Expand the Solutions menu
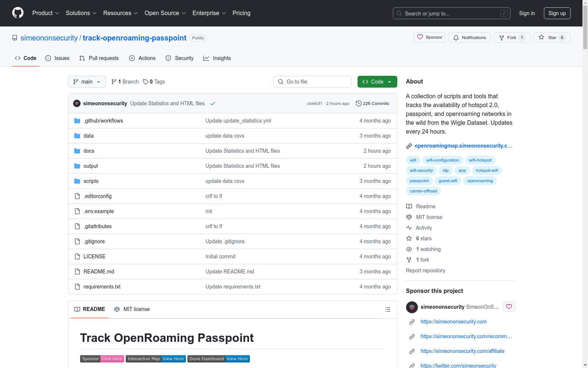The height and width of the screenshot is (368, 588). pyautogui.click(x=81, y=13)
